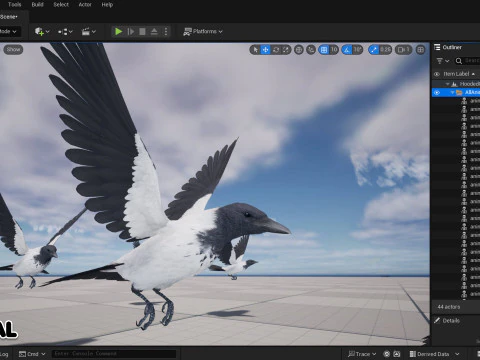Click the Outliner search field
This screenshot has width=480, height=360.
tap(468, 61)
